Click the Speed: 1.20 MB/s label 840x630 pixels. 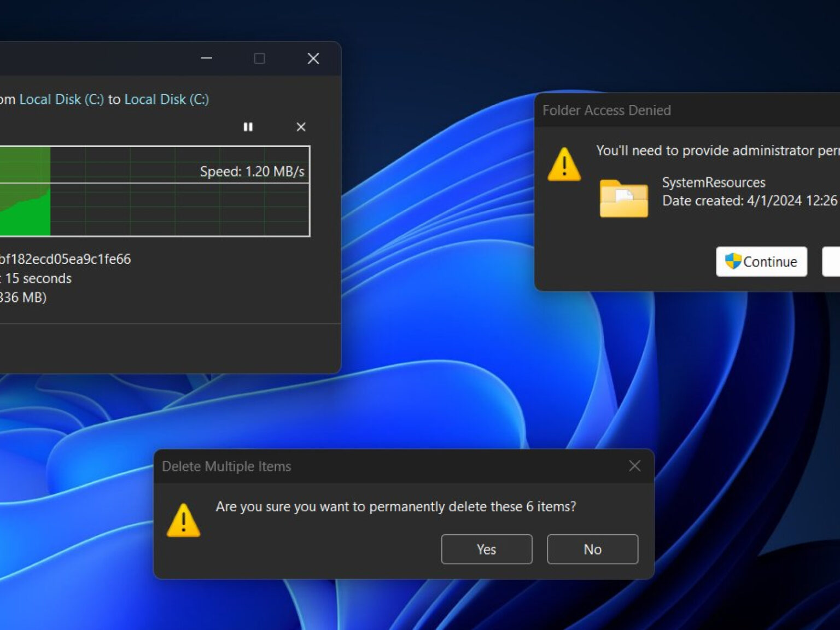[252, 172]
